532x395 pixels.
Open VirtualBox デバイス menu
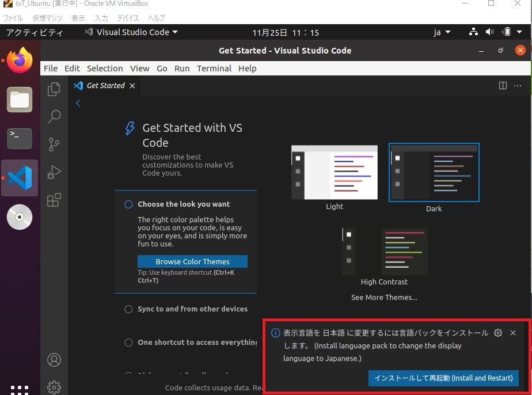(128, 18)
